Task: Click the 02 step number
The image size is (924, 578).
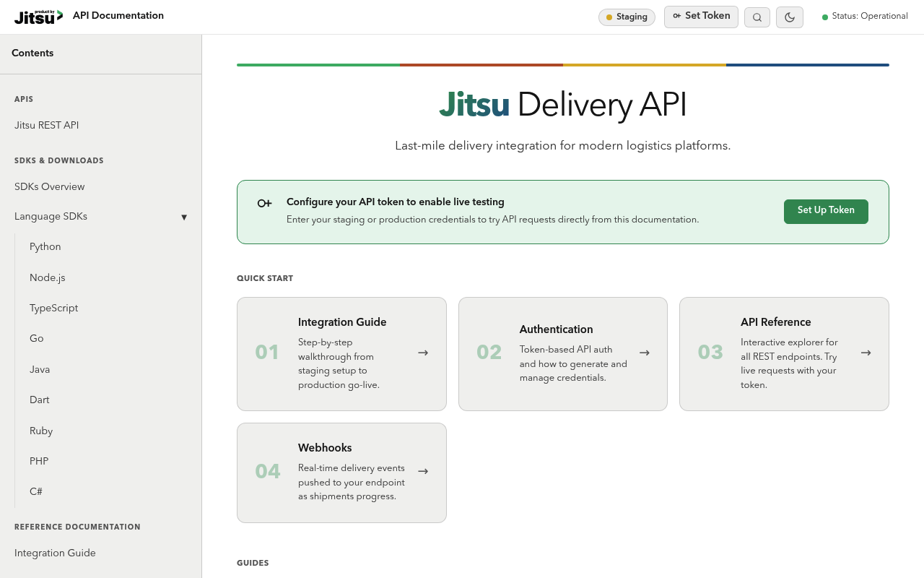Action: (x=489, y=353)
